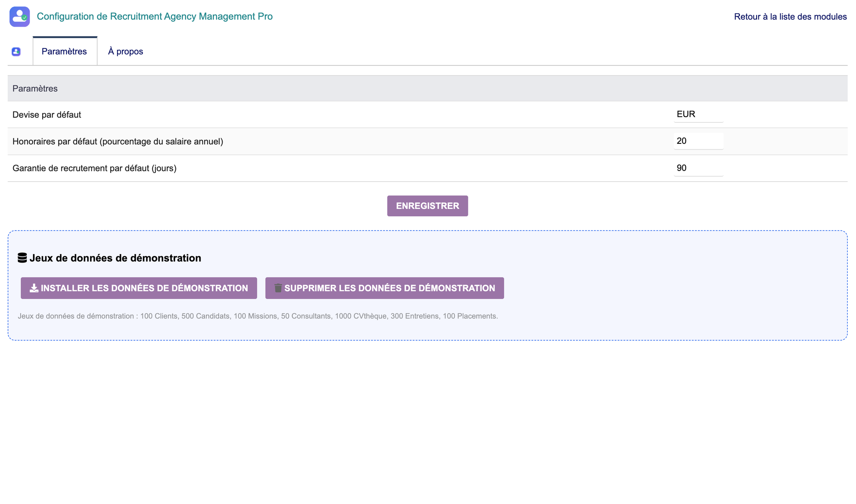Click the Garantie de recrutement par défaut label
Image resolution: width=856 pixels, height=504 pixels.
pyautogui.click(x=94, y=168)
